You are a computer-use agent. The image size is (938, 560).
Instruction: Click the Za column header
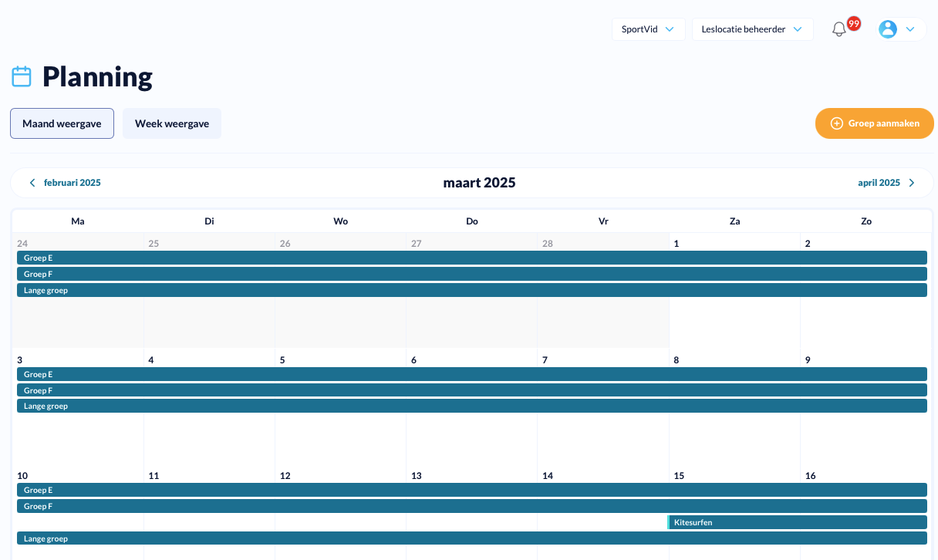coord(735,221)
